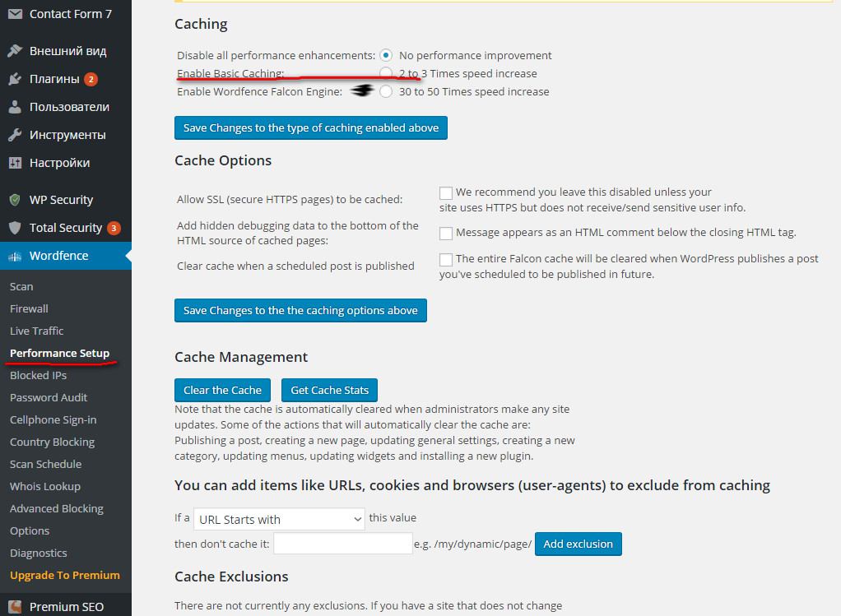Check add hidden debugging data checkbox
Image resolution: width=841 pixels, height=616 pixels.
point(446,234)
